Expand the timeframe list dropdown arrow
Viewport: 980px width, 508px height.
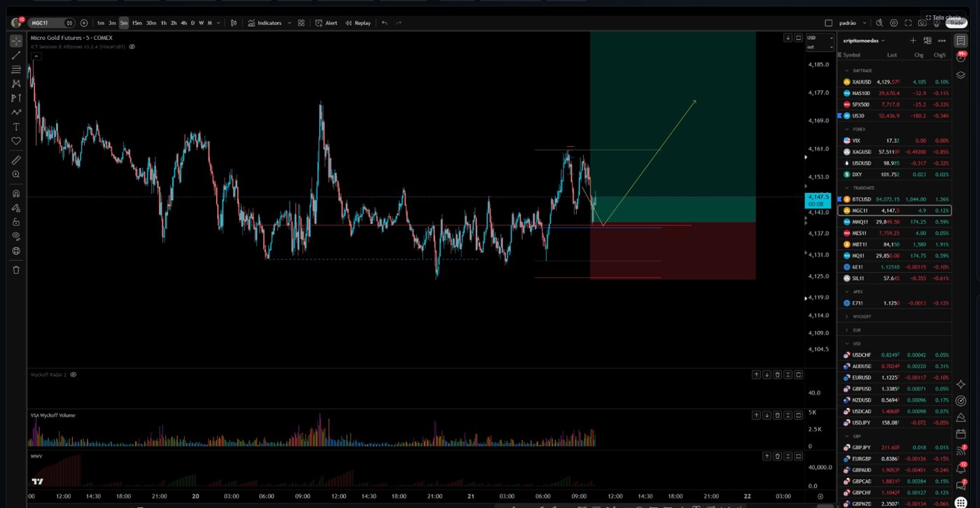click(x=218, y=23)
